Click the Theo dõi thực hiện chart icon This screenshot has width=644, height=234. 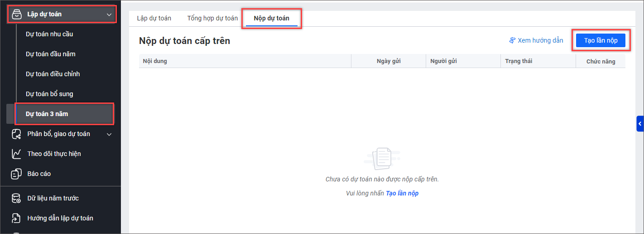coord(16,154)
